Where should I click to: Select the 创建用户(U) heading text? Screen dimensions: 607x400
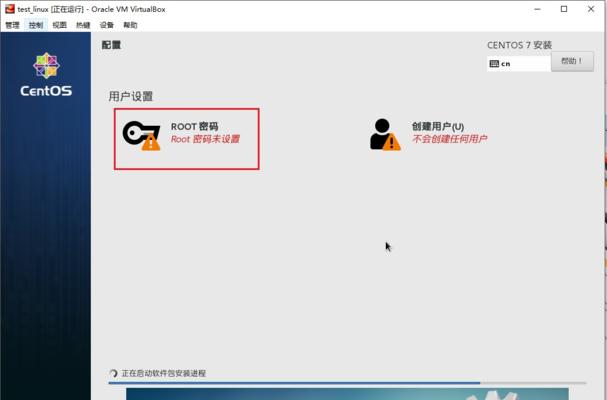[x=438, y=126]
